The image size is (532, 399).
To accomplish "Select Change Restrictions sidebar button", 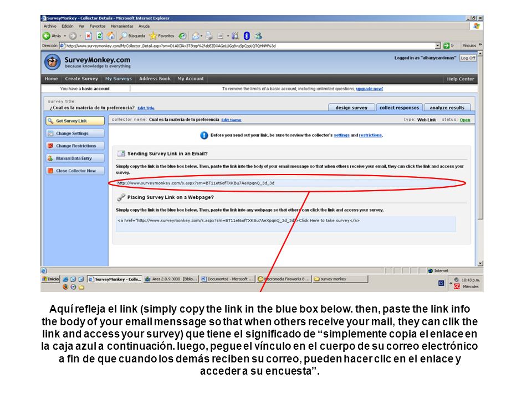I will click(75, 146).
